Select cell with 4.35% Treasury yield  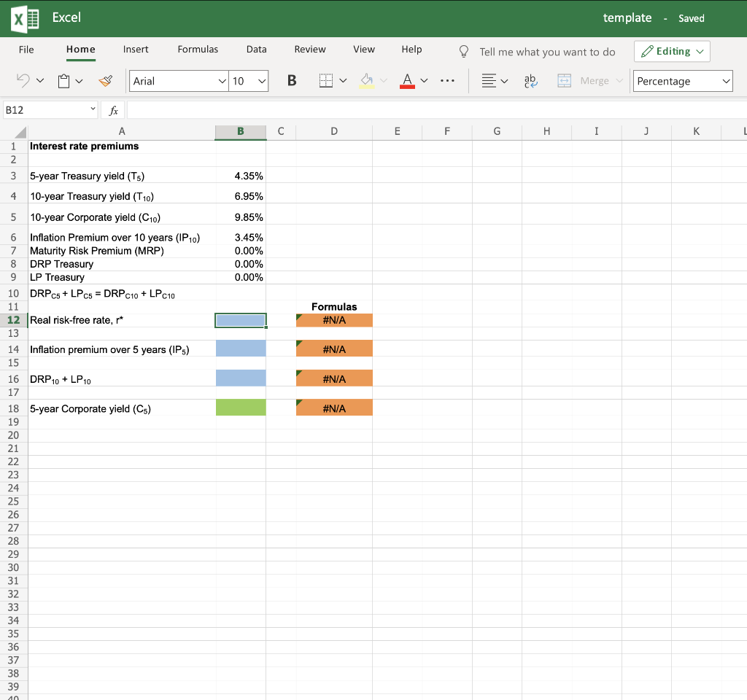(x=241, y=176)
